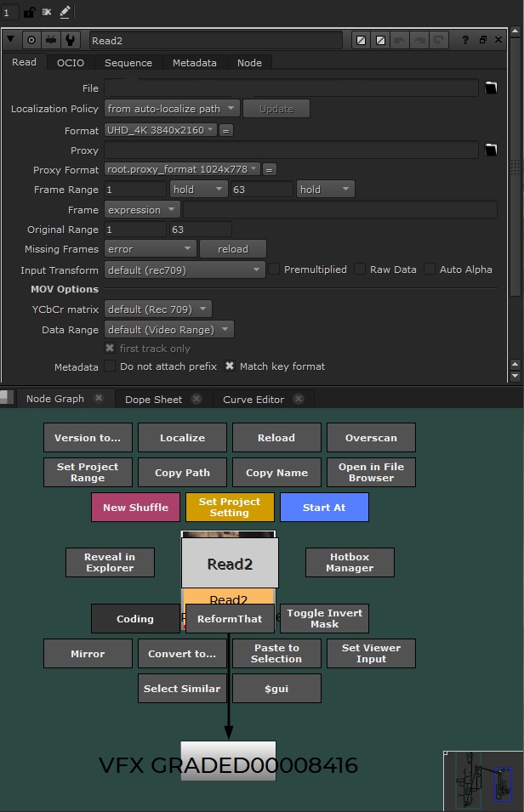This screenshot has width=524, height=812.
Task: Open file browser icon for Proxy field
Action: (491, 150)
